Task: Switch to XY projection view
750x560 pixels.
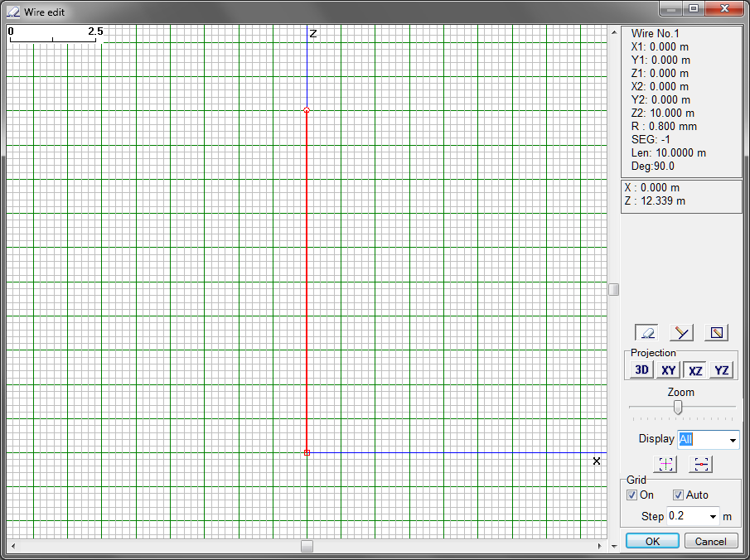Action: coord(668,370)
